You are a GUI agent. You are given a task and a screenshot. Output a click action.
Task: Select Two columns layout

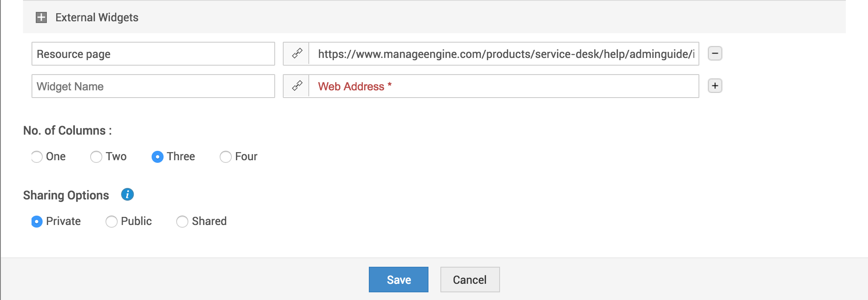tap(96, 157)
